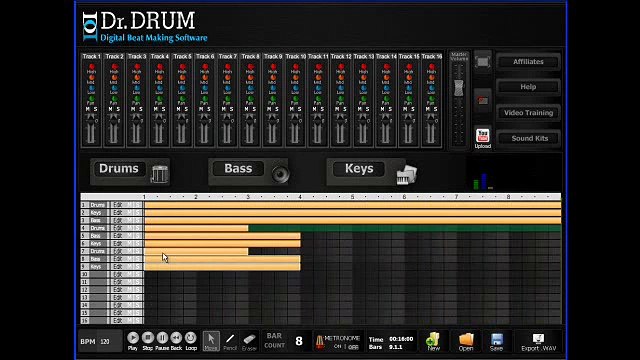Image resolution: width=640 pixels, height=360 pixels.
Task: Open the Drums kit panel
Action: click(x=130, y=172)
